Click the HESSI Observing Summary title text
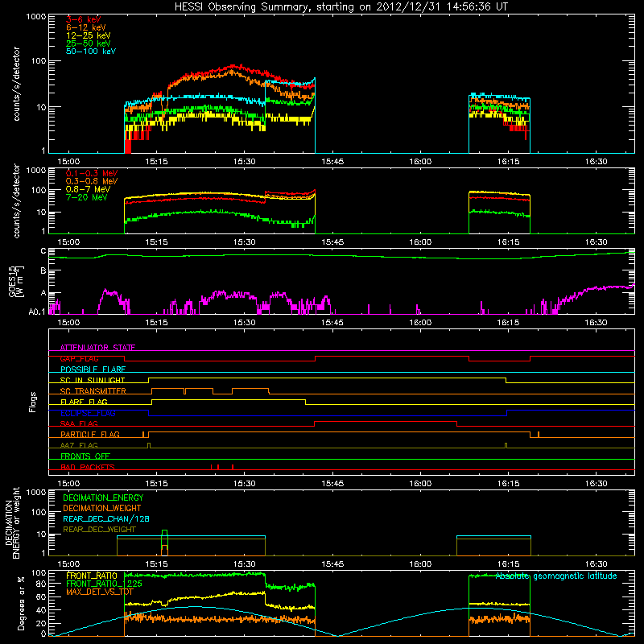Screen dimensions: 644x644 tap(341, 7)
